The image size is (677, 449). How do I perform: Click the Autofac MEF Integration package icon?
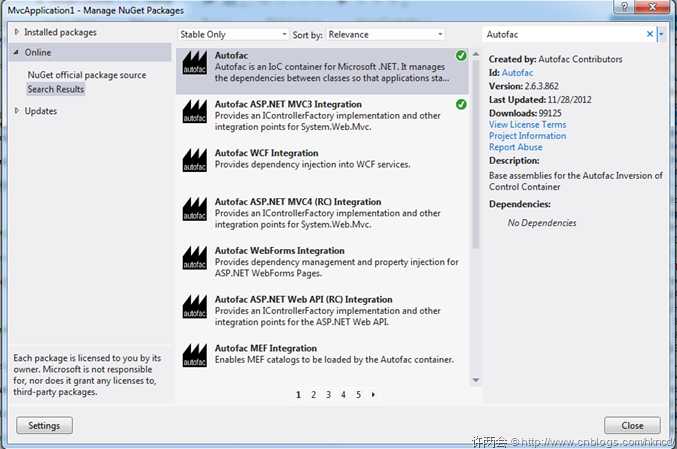pyautogui.click(x=195, y=355)
